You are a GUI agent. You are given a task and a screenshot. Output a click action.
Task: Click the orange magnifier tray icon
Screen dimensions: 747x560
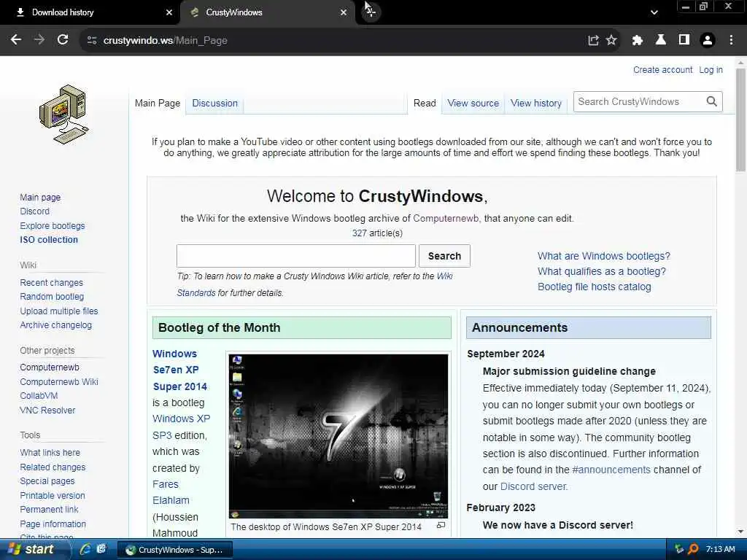(x=694, y=549)
